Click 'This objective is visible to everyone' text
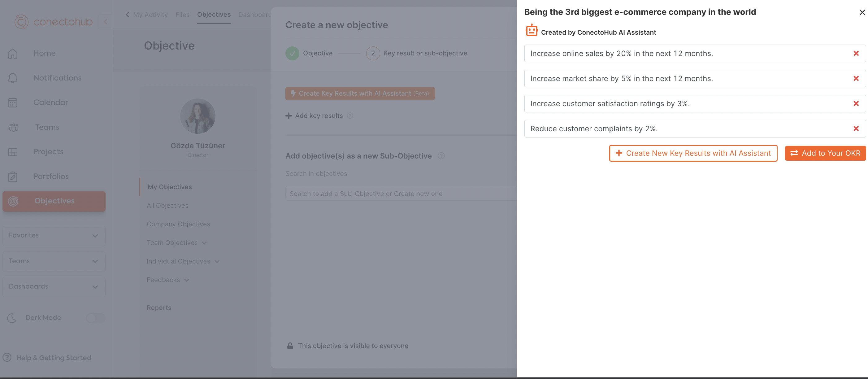Screen dimensions: 868x379 coord(353,346)
